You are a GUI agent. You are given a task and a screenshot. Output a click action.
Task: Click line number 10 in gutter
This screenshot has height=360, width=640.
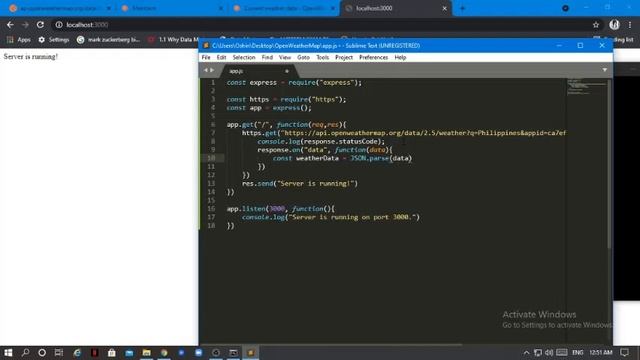211,158
